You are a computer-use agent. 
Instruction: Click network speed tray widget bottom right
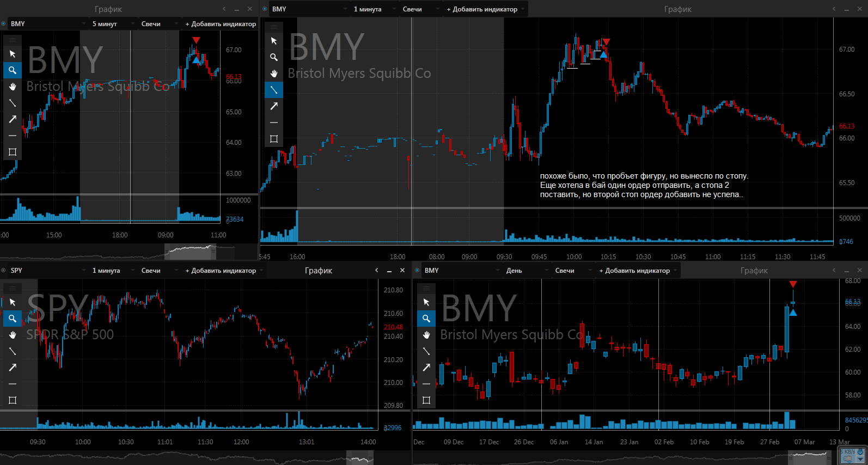[853, 456]
